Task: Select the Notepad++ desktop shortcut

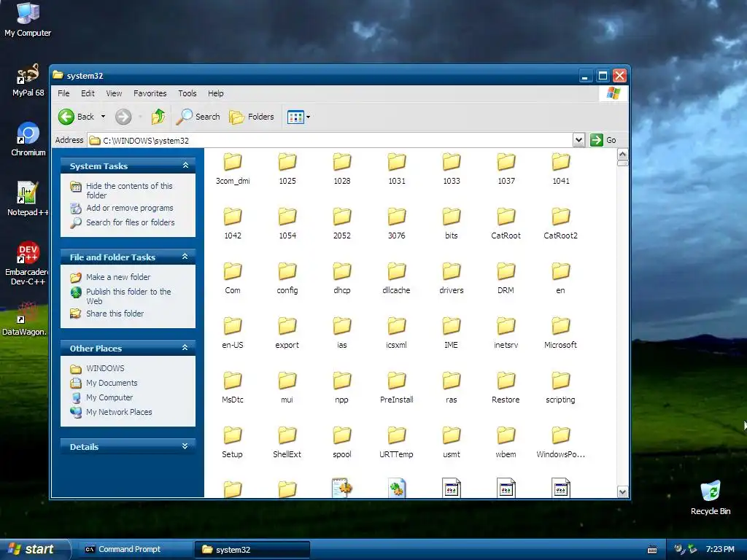Action: pyautogui.click(x=28, y=199)
